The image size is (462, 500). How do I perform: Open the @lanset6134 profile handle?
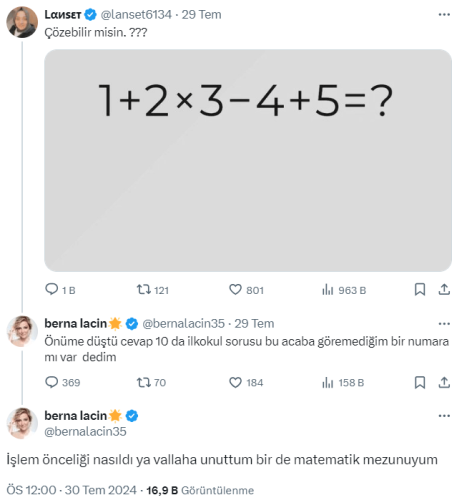pyautogui.click(x=136, y=14)
